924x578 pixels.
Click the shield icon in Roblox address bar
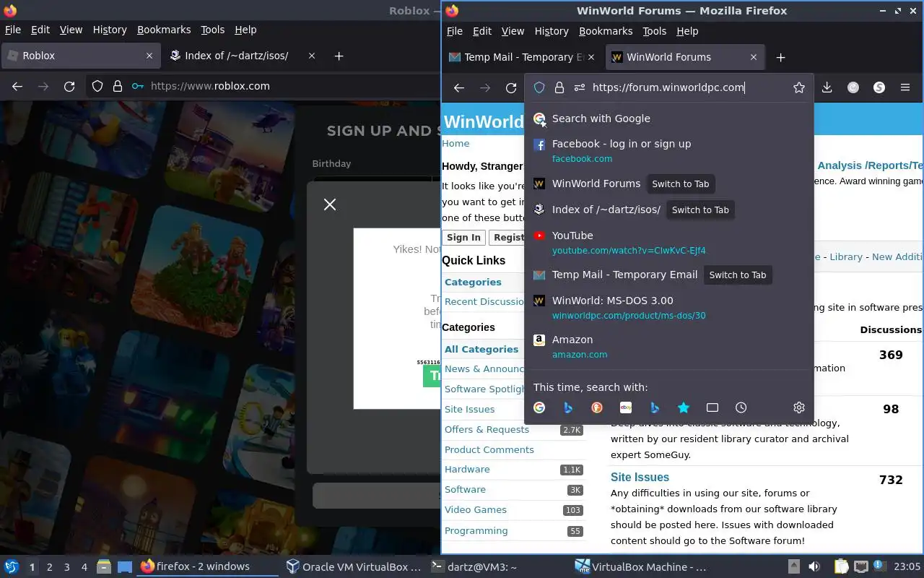coord(97,86)
